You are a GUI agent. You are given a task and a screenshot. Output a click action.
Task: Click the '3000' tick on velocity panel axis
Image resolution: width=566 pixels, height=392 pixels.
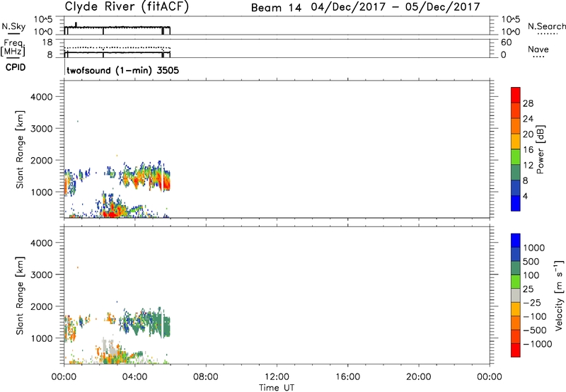tap(42, 275)
